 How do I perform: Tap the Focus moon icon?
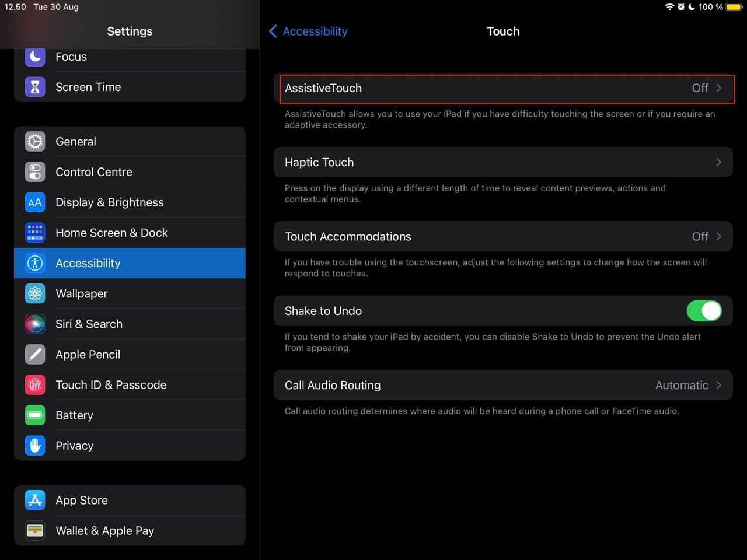(x=35, y=57)
